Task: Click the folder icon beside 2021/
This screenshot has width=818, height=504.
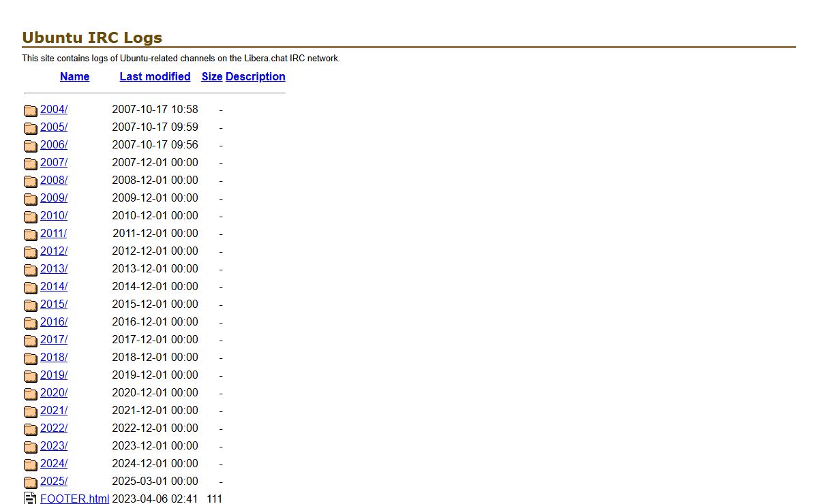Action: (x=31, y=411)
